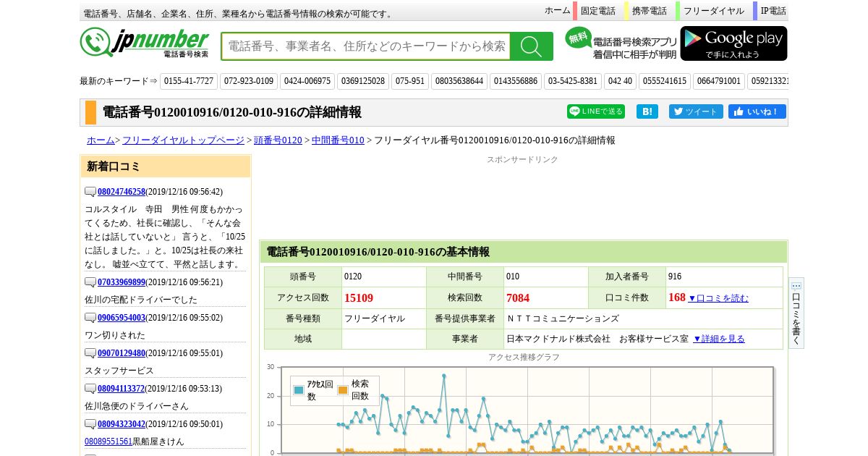This screenshot has width=868, height=456.
Task: Click the blue アクセス回数 legend swatch
Action: pyautogui.click(x=299, y=390)
